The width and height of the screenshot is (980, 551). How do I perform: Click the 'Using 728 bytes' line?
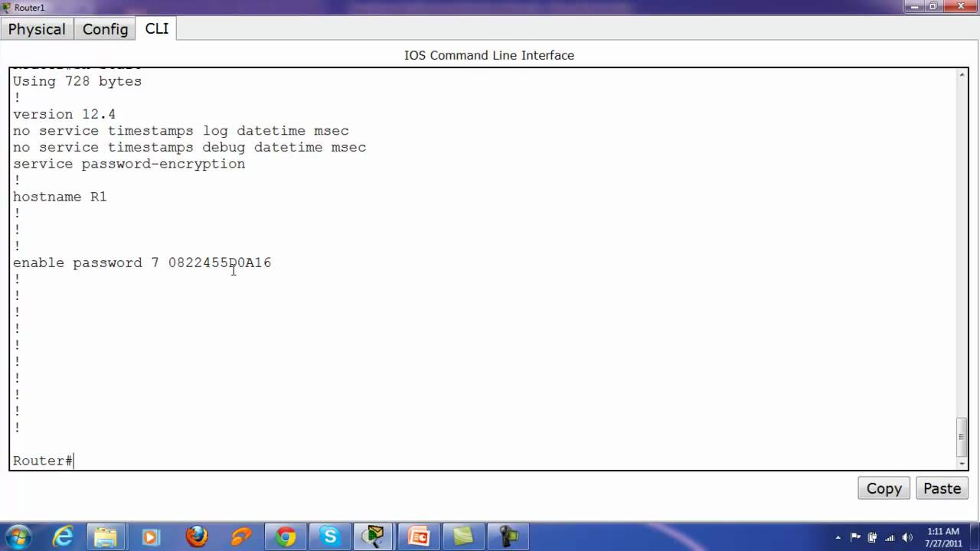[x=77, y=81]
